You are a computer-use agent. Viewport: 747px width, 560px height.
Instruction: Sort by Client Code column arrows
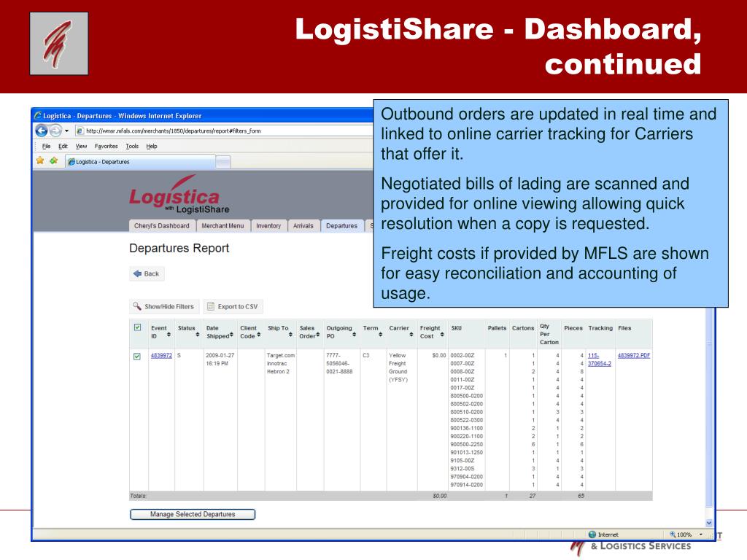tap(259, 335)
